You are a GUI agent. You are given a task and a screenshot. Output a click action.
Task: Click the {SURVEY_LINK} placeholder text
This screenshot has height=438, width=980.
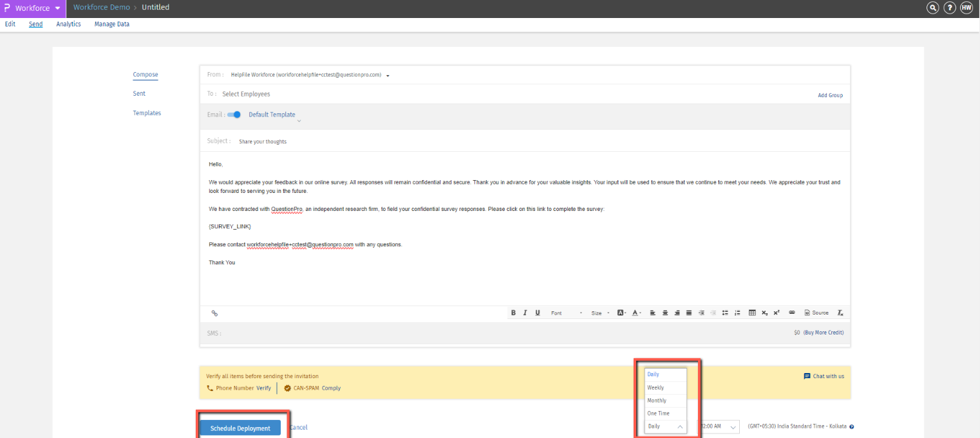[x=229, y=227]
